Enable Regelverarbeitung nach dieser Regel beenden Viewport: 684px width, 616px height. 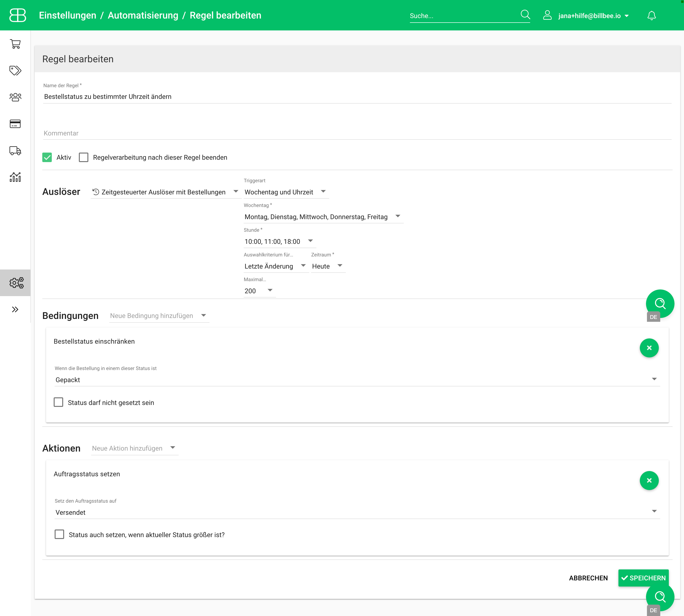(x=84, y=157)
